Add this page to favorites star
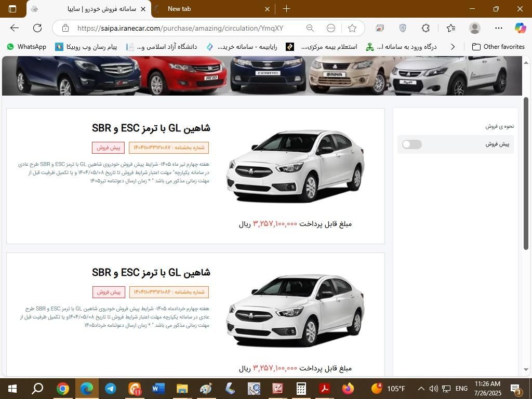 [x=352, y=28]
